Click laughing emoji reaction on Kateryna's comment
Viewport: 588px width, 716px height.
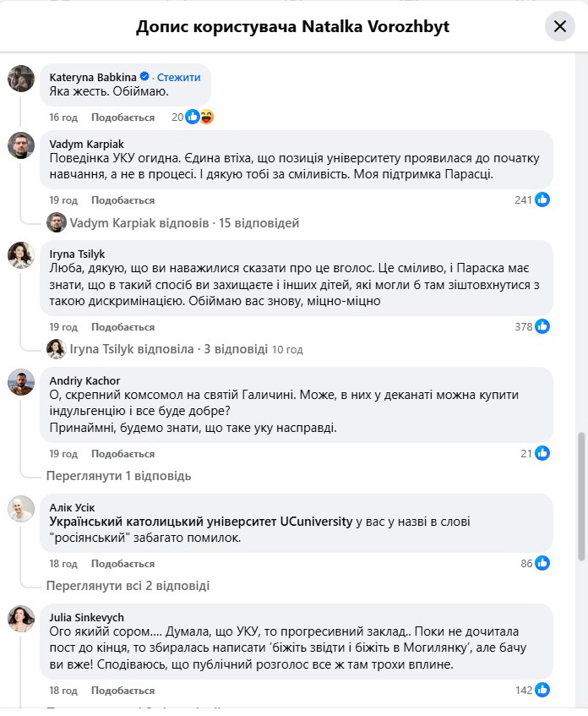coord(205,118)
